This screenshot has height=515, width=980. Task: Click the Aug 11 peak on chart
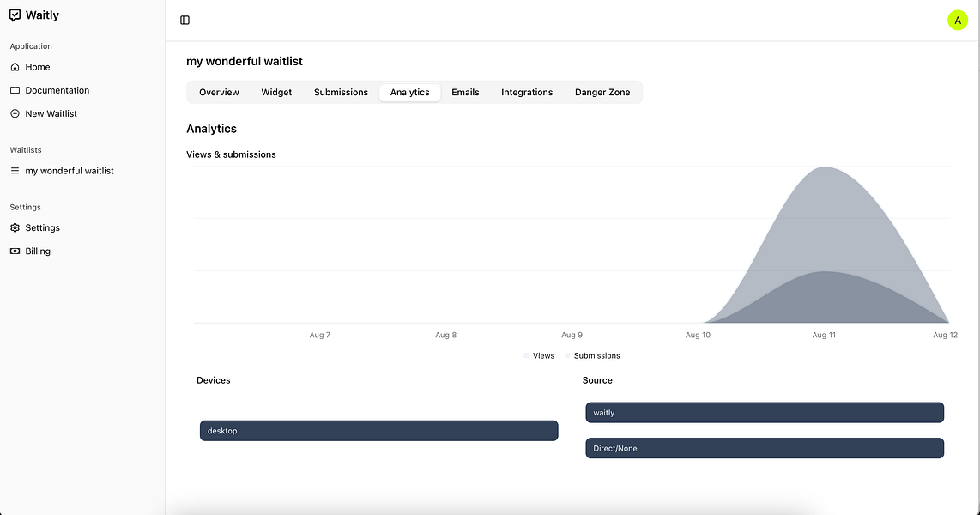coord(825,167)
